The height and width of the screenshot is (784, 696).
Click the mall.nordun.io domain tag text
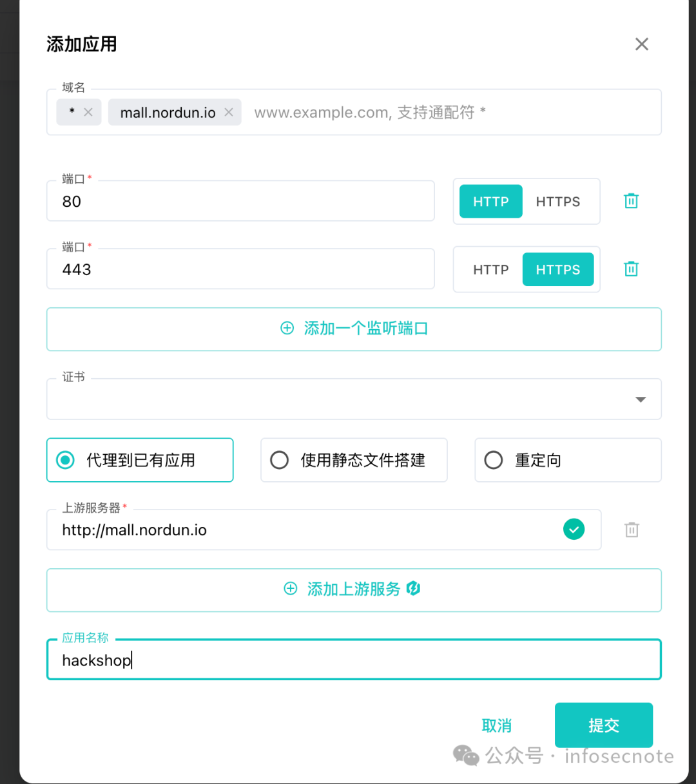[x=168, y=113]
